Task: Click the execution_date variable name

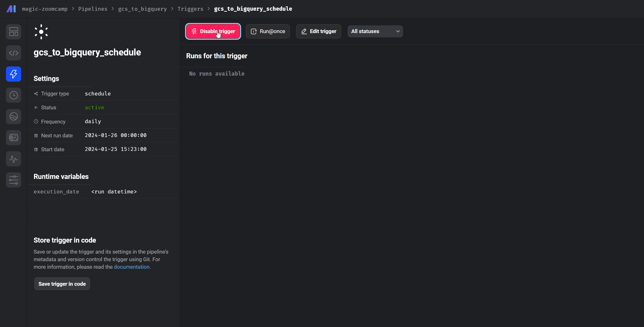Action: tap(56, 192)
